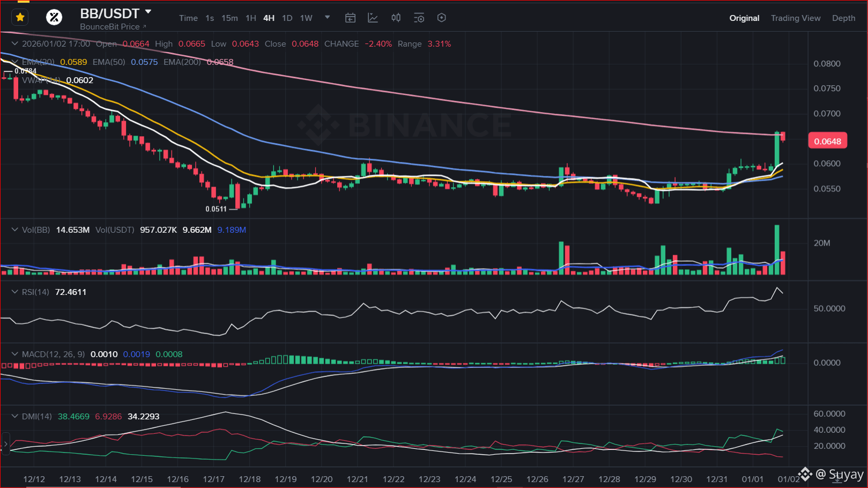Image resolution: width=868 pixels, height=488 pixels.
Task: Click the Open value 0.0664
Action: (x=136, y=44)
